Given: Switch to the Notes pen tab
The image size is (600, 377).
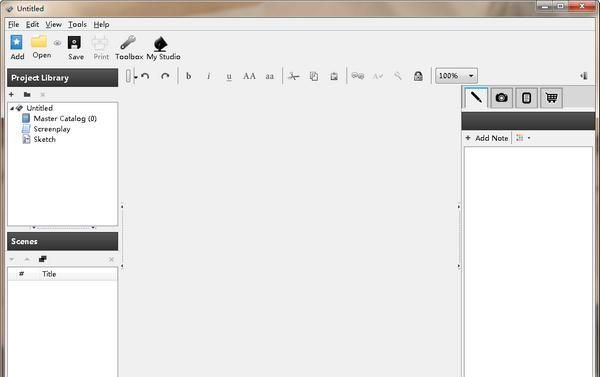Looking at the screenshot, I should 476,97.
